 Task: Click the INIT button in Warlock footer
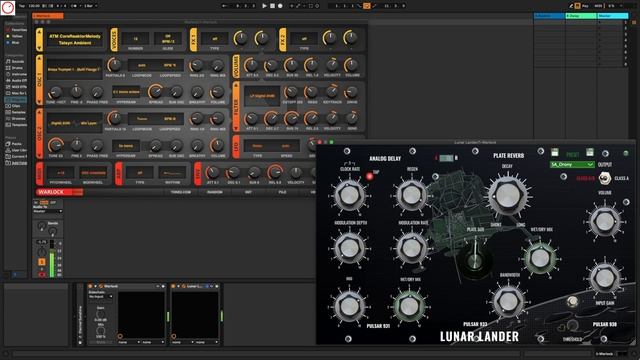[x=248, y=192]
